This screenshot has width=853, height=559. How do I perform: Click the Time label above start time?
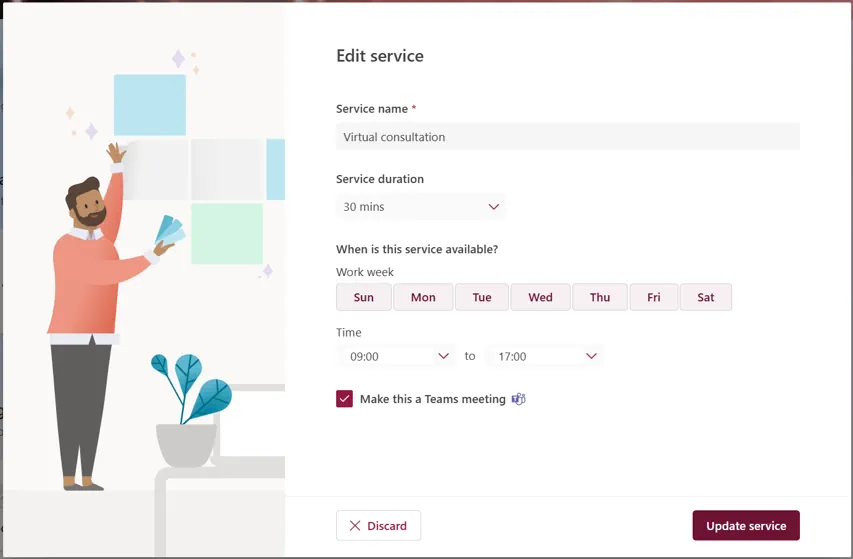coord(349,332)
